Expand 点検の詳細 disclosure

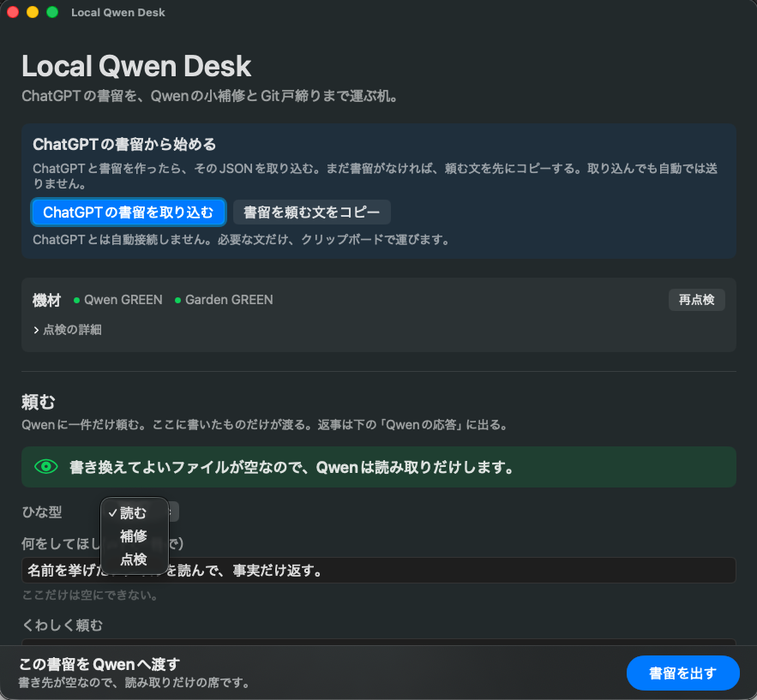coord(68,330)
